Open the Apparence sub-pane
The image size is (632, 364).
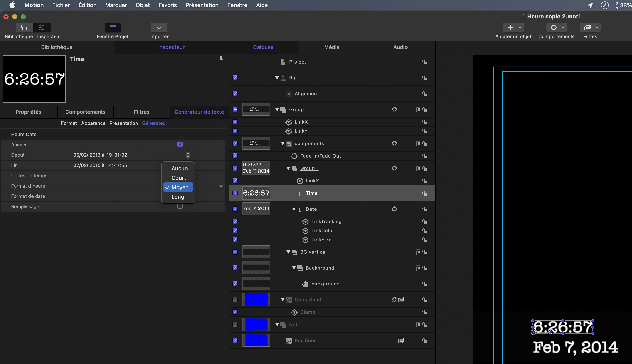coord(93,123)
